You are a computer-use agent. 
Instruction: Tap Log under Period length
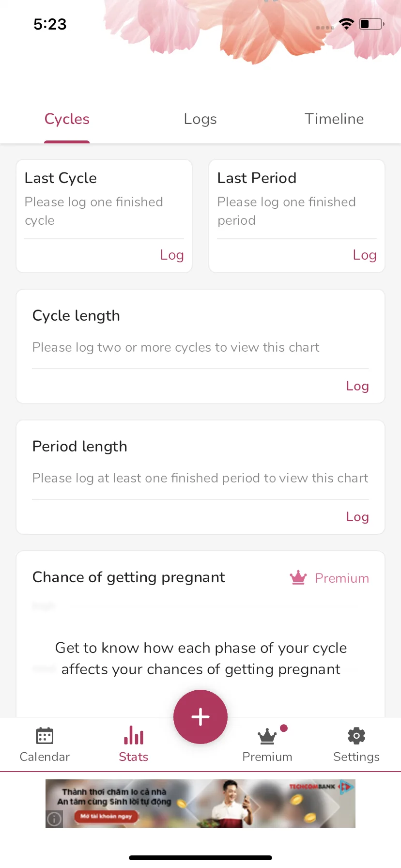point(357,517)
